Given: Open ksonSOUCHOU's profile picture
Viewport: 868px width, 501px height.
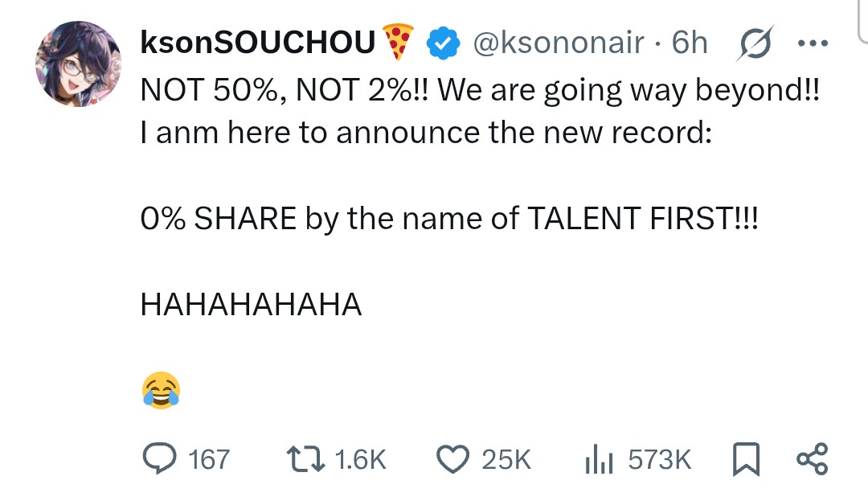Looking at the screenshot, I should tap(78, 65).
